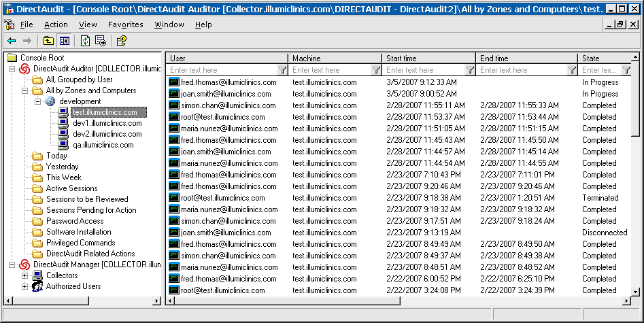Click session icon for 3/5/2007 9:12:33 AM
644x323 pixels.
[174, 82]
